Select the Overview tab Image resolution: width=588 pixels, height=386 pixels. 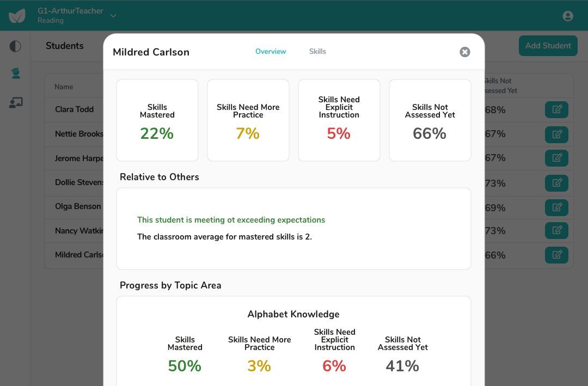[x=271, y=51]
